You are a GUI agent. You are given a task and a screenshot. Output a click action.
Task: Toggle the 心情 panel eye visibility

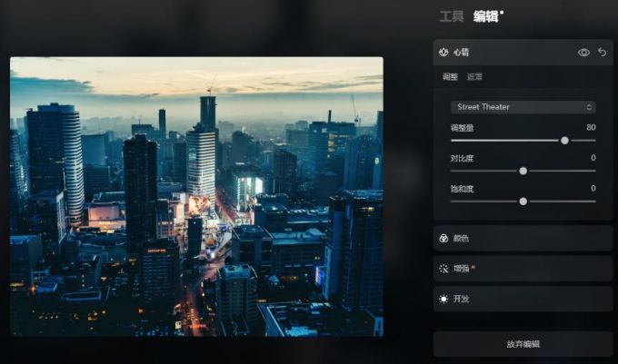(x=583, y=52)
